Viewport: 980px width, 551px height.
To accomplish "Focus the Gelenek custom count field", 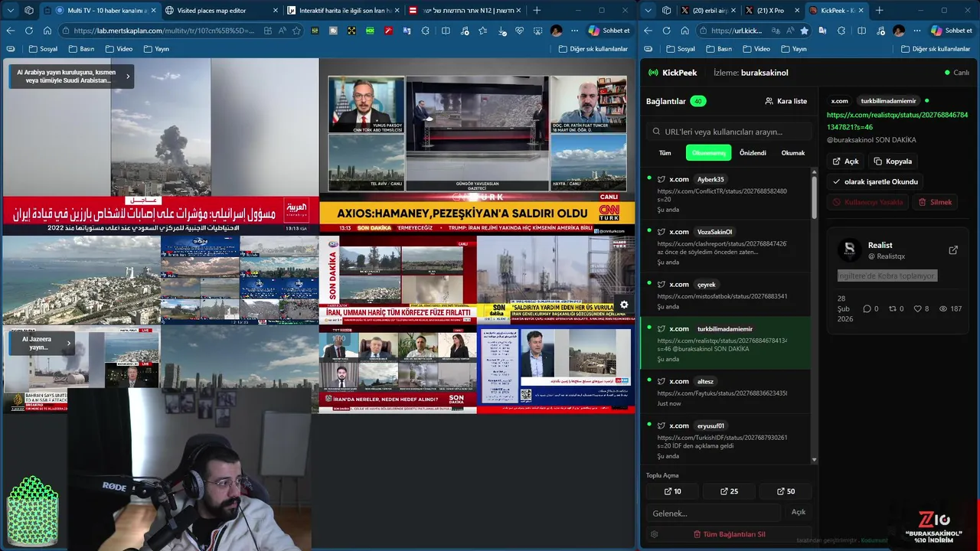I will (714, 513).
